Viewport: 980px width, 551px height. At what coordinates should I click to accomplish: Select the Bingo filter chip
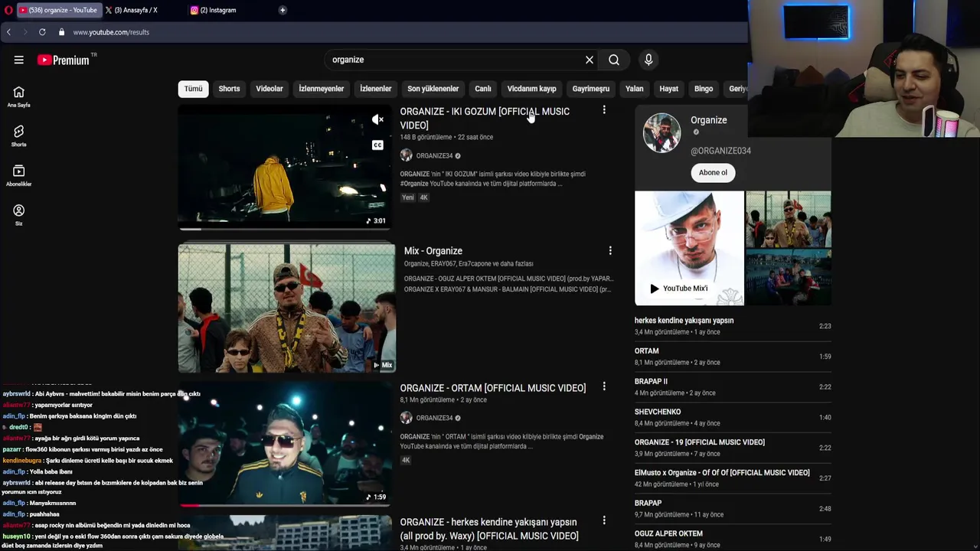(x=704, y=89)
